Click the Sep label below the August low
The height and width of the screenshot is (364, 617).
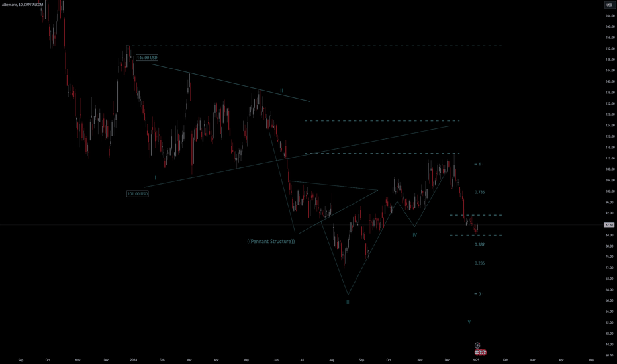point(361,360)
